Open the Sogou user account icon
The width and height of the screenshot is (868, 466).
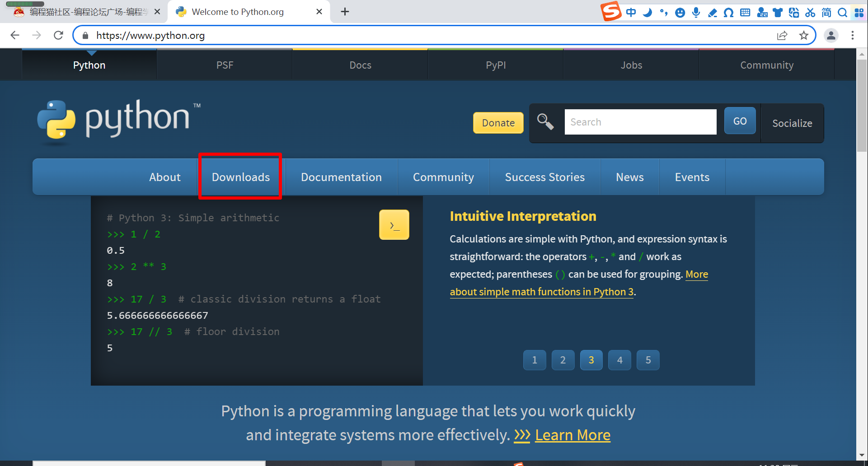(762, 13)
